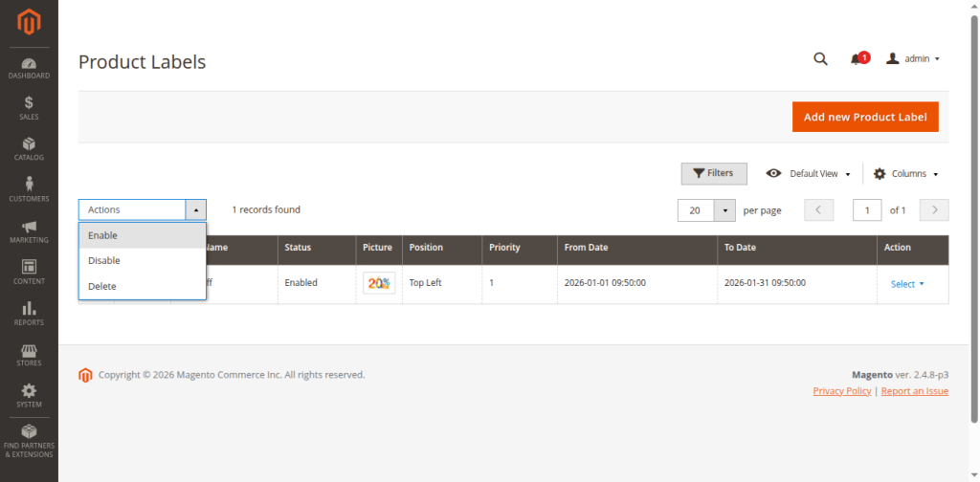Open the per page count dropdown
The image size is (980, 482).
pyautogui.click(x=726, y=210)
